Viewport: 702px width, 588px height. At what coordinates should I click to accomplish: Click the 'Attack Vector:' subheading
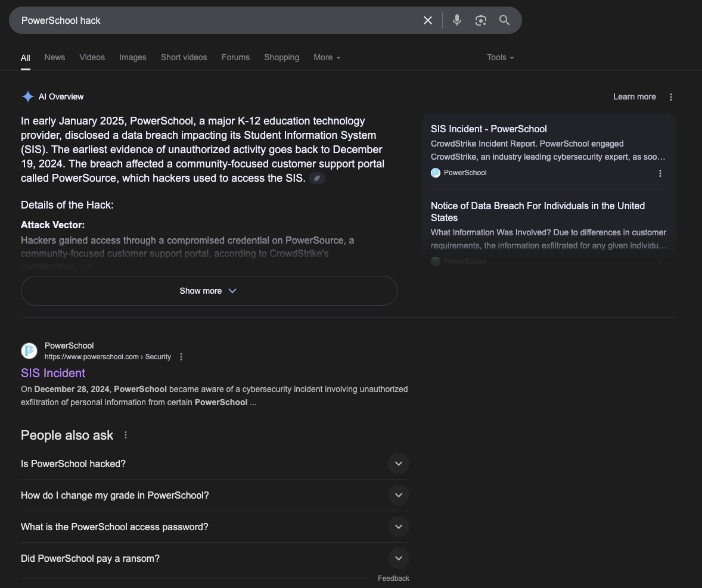point(52,225)
